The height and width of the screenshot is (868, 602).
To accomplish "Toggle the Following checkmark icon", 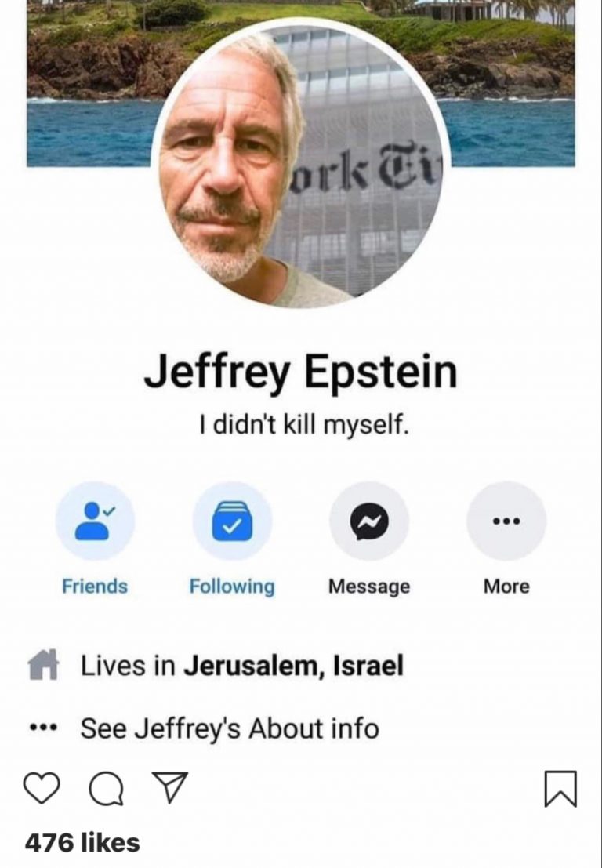I will click(x=232, y=521).
